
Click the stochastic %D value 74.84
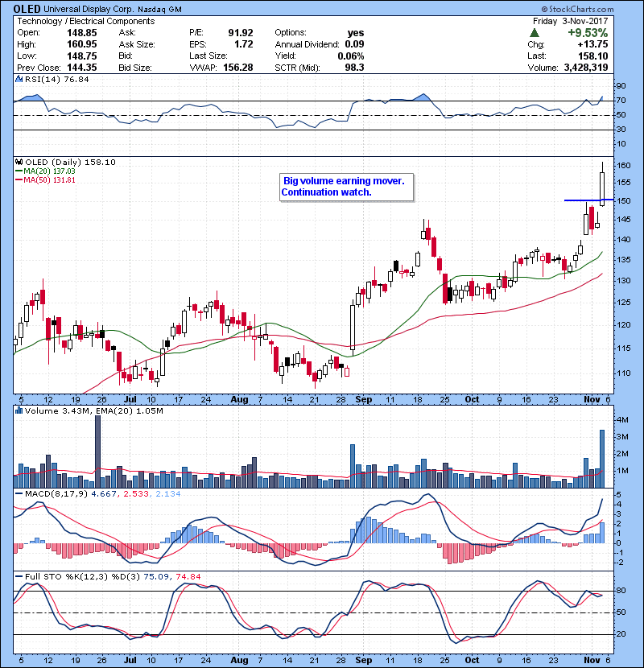point(188,576)
